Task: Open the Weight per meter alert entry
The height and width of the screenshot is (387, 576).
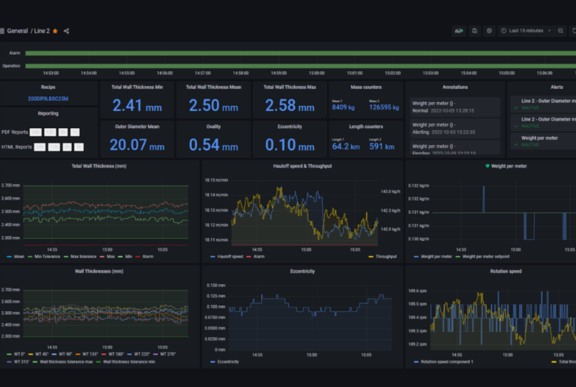Action: [x=543, y=141]
